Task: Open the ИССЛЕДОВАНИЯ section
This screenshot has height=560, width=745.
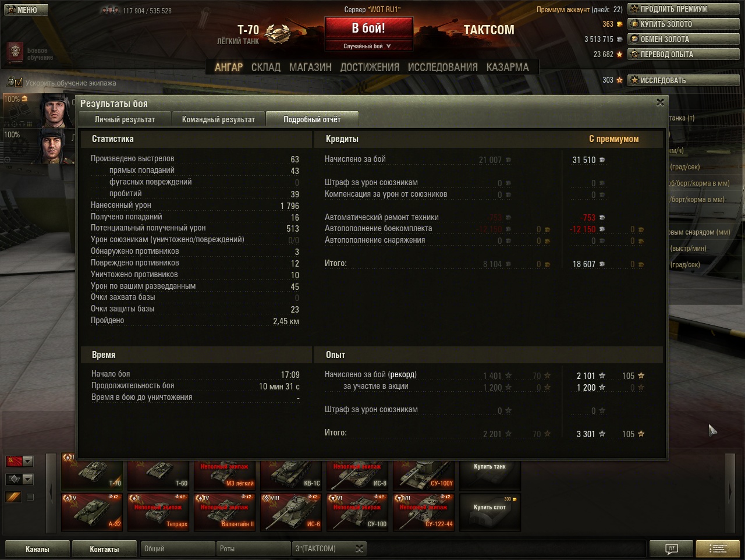Action: pos(442,67)
